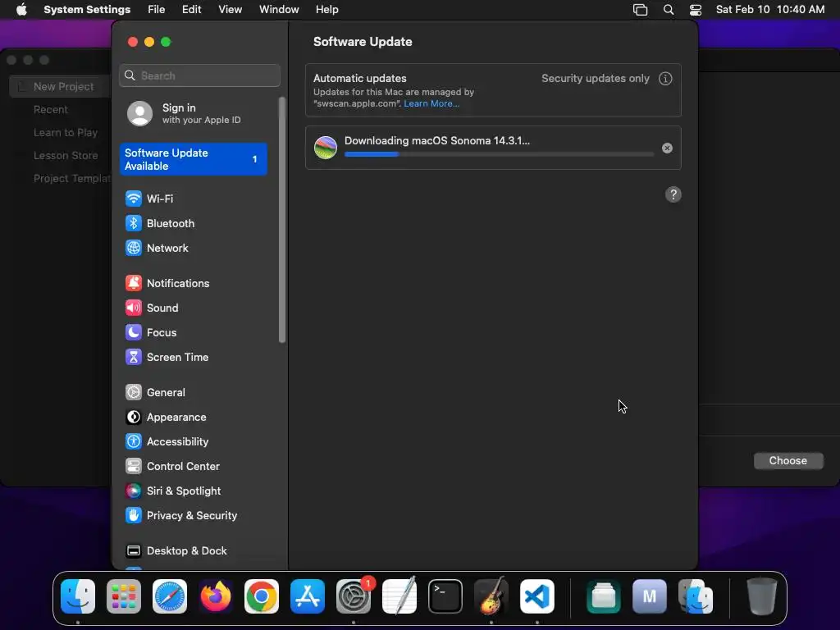The width and height of the screenshot is (840, 630).
Task: Open Terminal from the Dock
Action: tap(445, 596)
